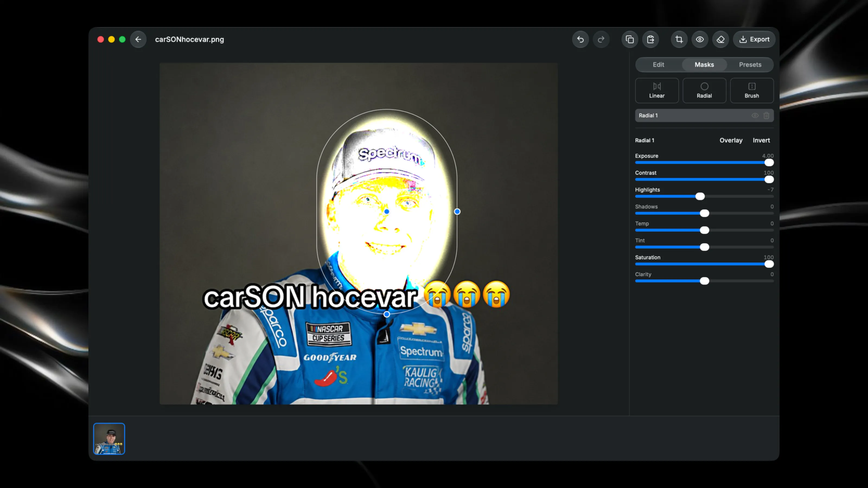Maximize the window with green button
This screenshot has width=868, height=488.
click(122, 39)
